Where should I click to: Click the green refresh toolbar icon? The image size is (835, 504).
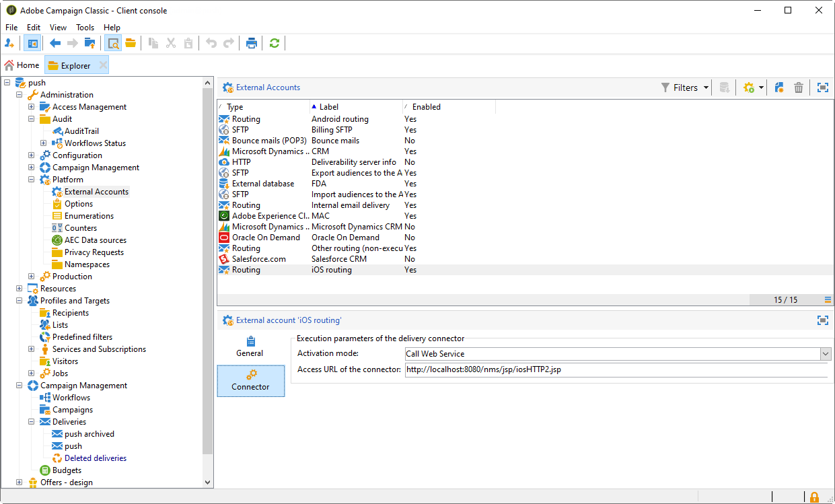click(274, 43)
